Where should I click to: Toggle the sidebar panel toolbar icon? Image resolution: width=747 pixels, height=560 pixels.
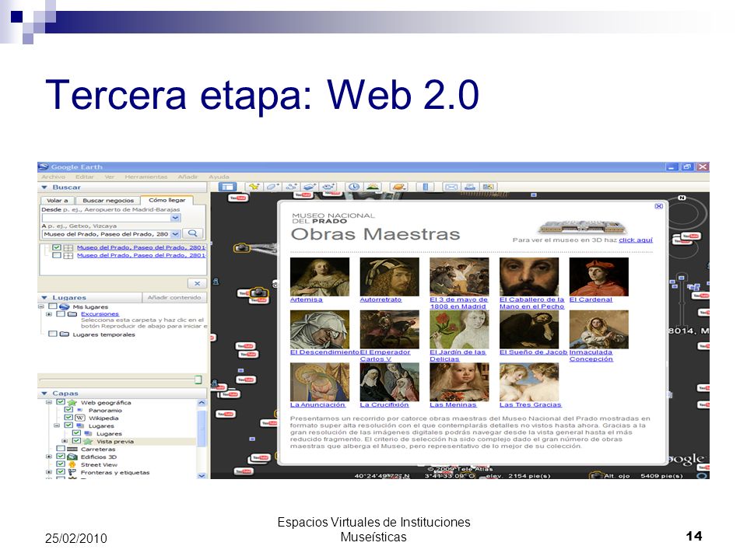click(x=227, y=187)
